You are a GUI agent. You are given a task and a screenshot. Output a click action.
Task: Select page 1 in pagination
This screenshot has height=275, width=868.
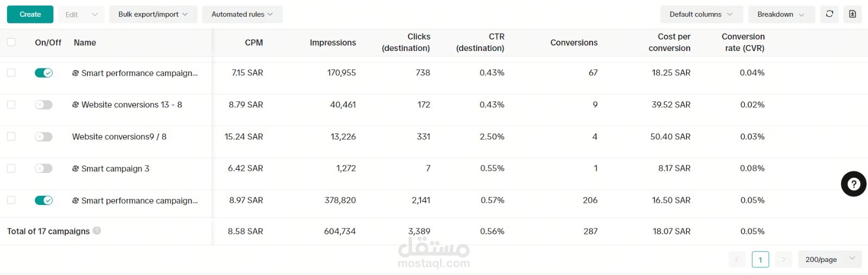[x=760, y=259]
